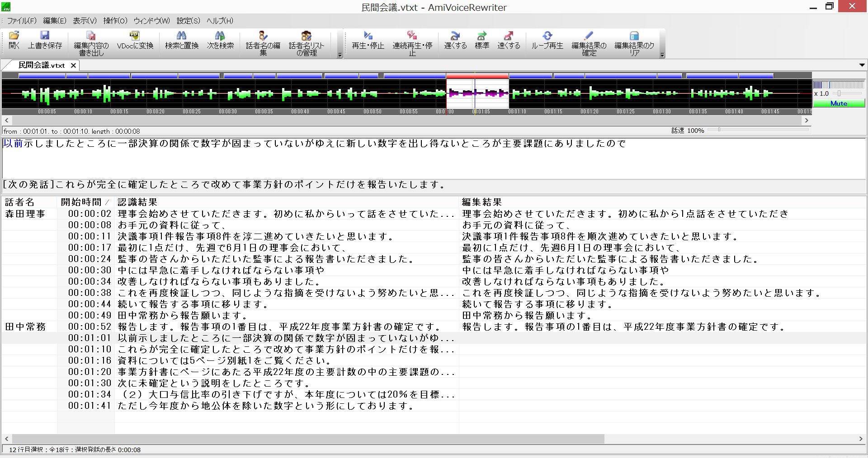The image size is (868, 458).
Task: Close the 民間会議.vtxt tab
Action: click(x=73, y=65)
